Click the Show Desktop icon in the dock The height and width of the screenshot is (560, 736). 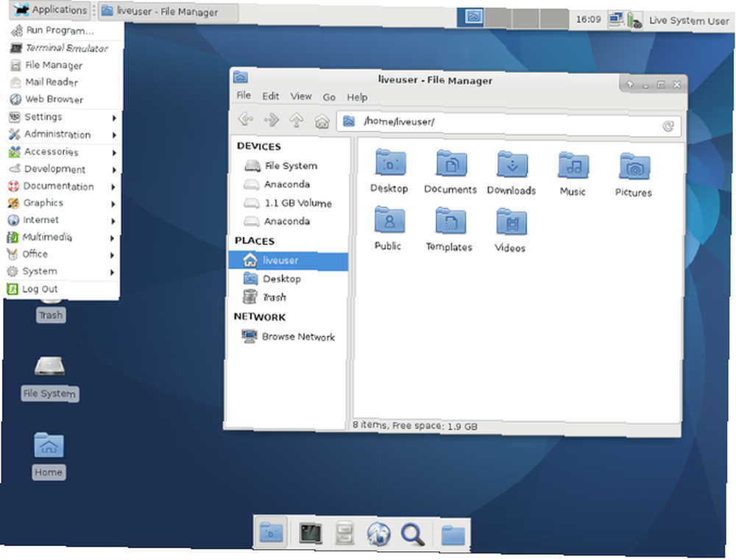pos(272,533)
